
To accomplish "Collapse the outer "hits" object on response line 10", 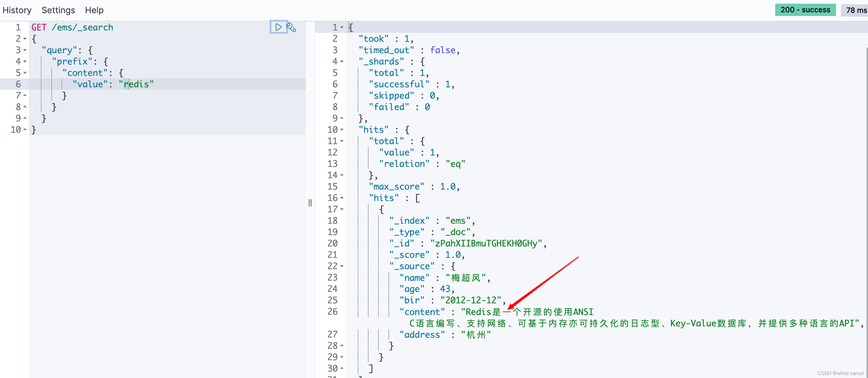I will point(342,130).
